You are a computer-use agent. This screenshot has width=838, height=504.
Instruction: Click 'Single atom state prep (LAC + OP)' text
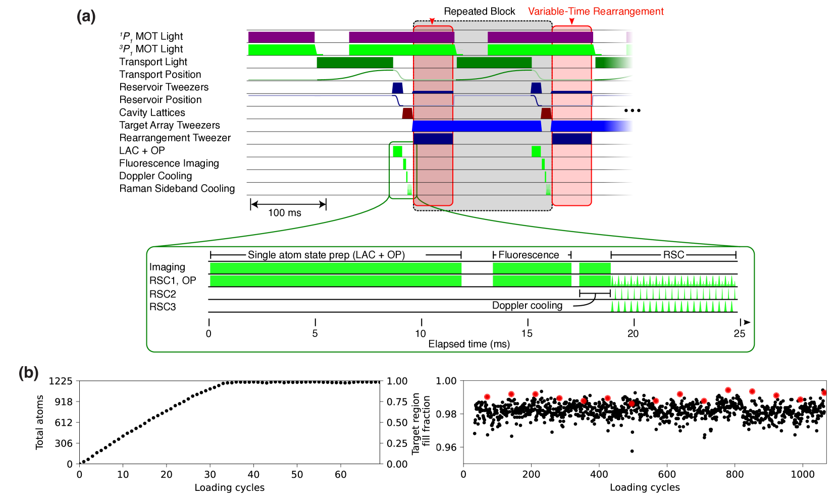(x=326, y=255)
